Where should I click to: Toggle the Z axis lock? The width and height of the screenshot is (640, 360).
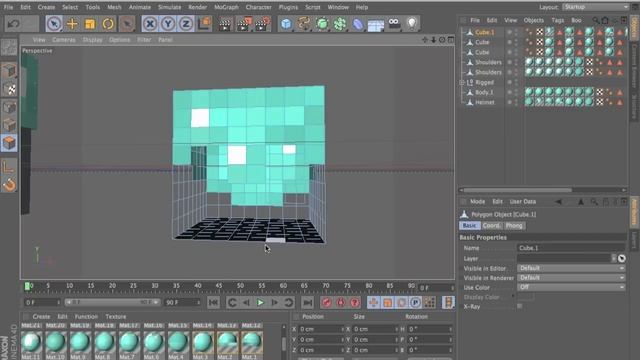[186, 24]
